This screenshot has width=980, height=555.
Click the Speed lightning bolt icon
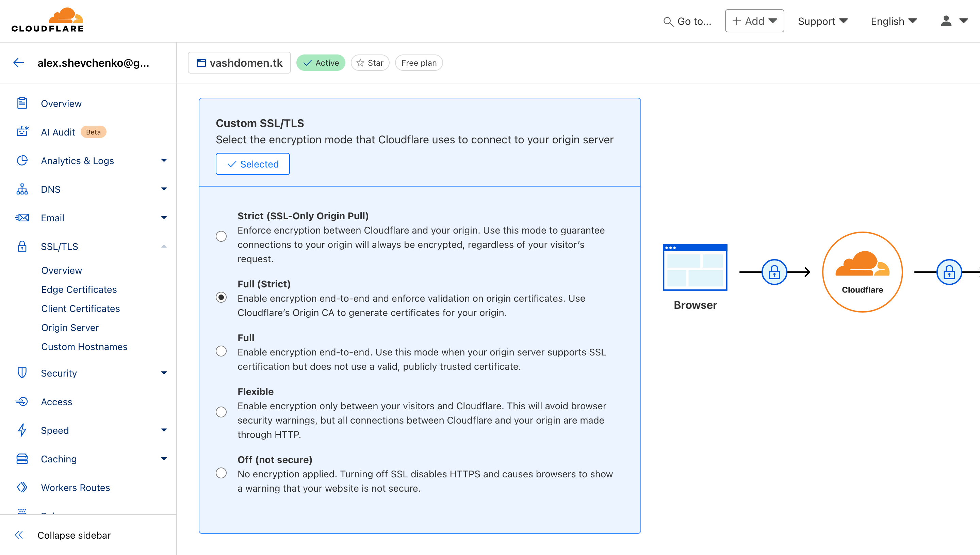[22, 430]
